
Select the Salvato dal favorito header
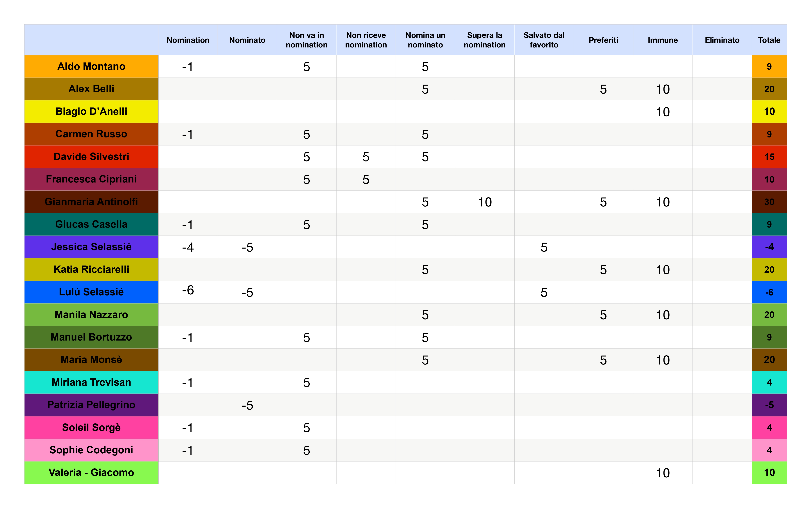(x=544, y=40)
